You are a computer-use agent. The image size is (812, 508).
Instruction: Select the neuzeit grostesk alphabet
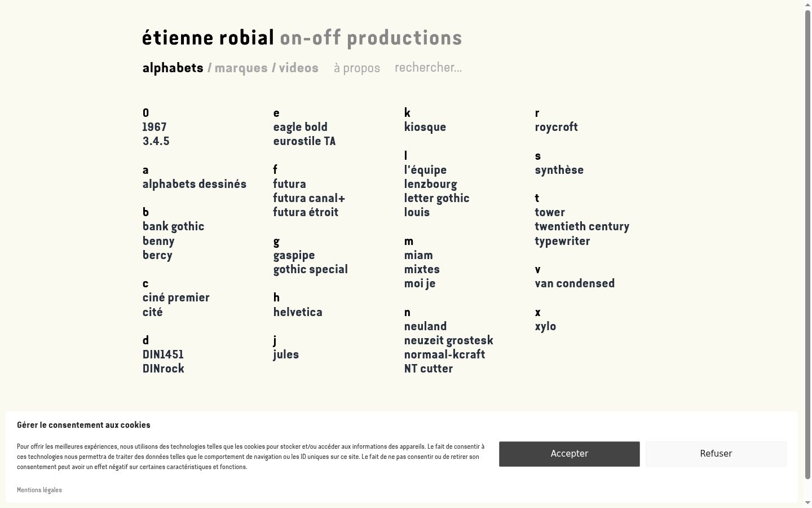tap(448, 341)
